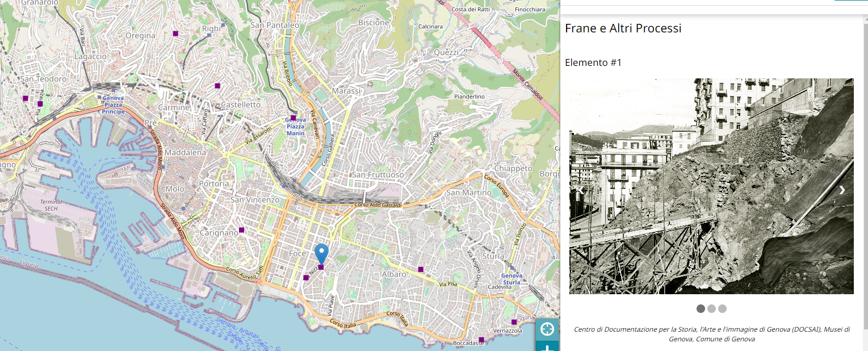The image size is (868, 351).
Task: Click the locate-me crosshair map button
Action: pos(547,329)
